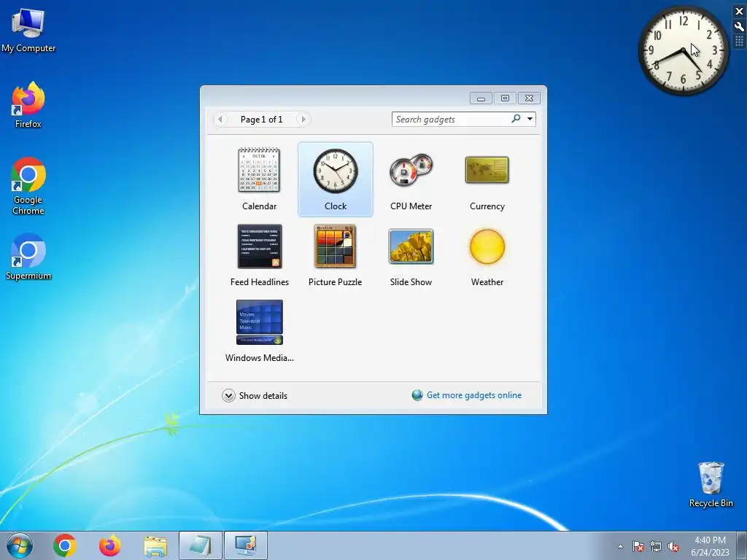Choose the Weather gadget
The image size is (747, 560).
pyautogui.click(x=487, y=255)
